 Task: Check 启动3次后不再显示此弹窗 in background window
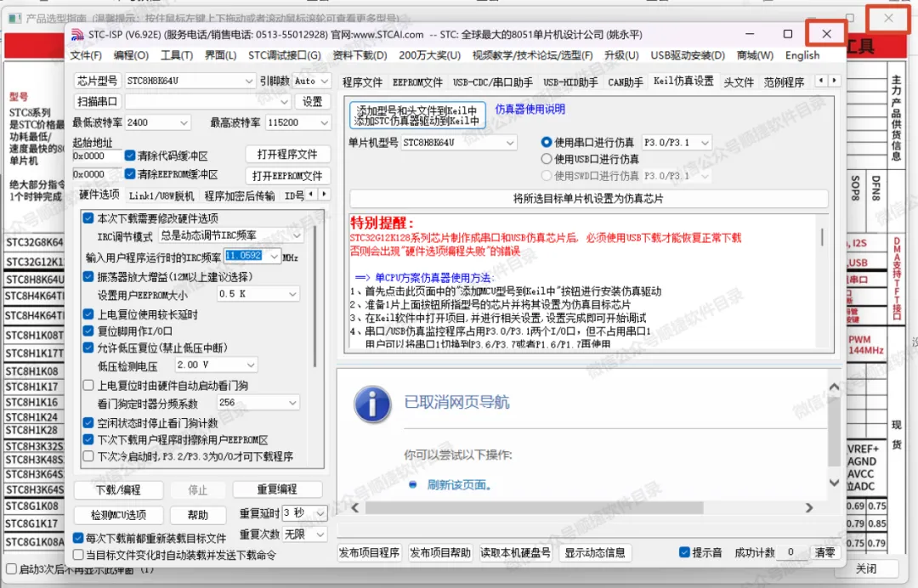(x=11, y=568)
